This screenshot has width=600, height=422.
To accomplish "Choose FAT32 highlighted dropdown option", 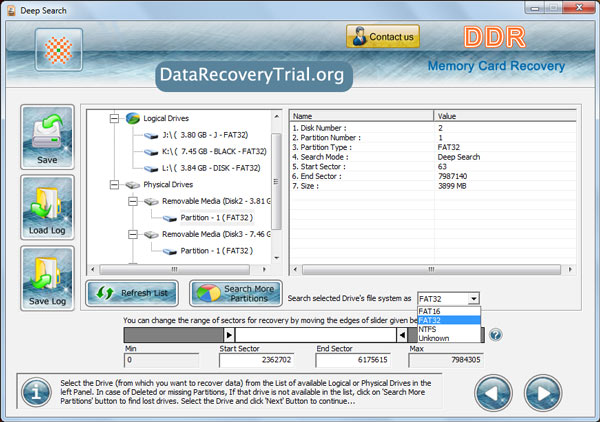I will [449, 320].
